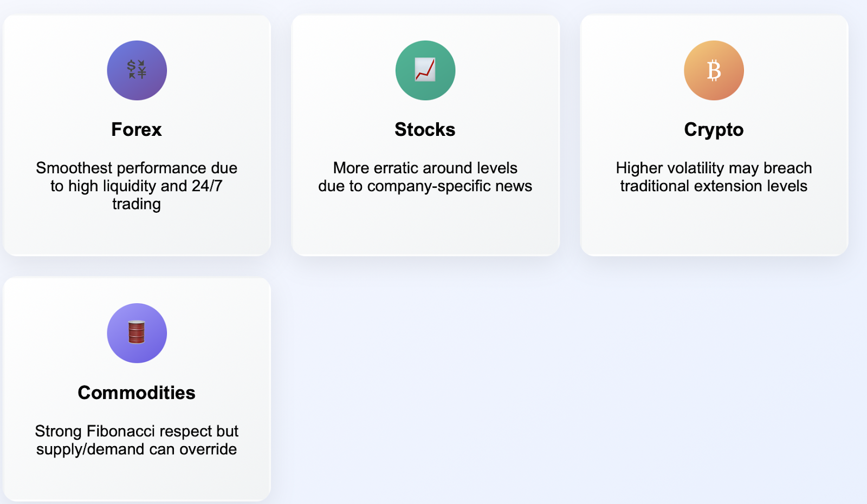Select the Forex heading
This screenshot has width=867, height=504.
137,129
